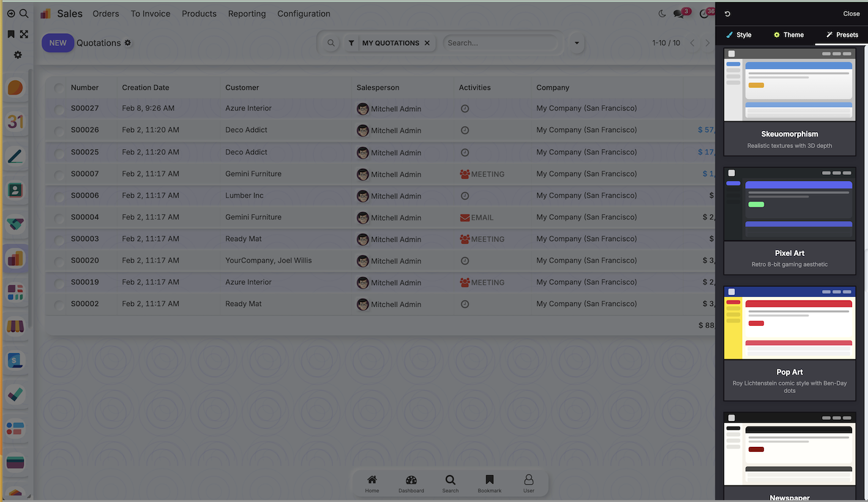Image resolution: width=868 pixels, height=502 pixels.
Task: Tick the checkbox for quotation S00007
Action: click(59, 174)
